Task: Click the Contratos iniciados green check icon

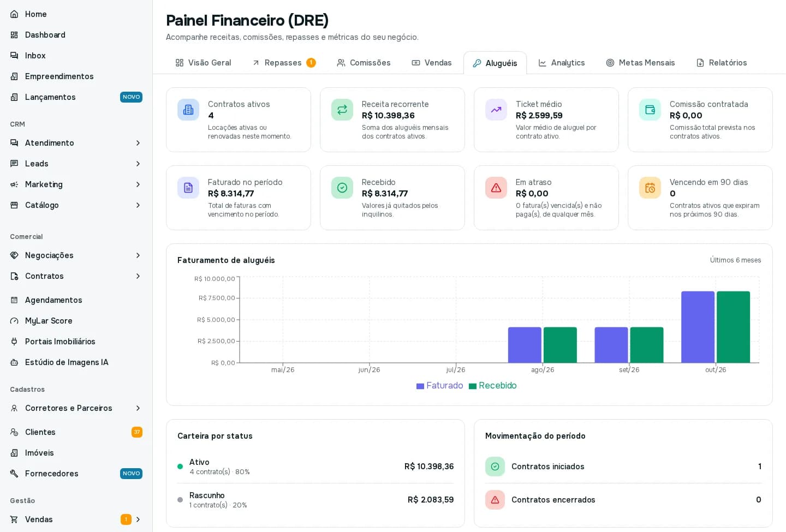Action: click(x=495, y=467)
